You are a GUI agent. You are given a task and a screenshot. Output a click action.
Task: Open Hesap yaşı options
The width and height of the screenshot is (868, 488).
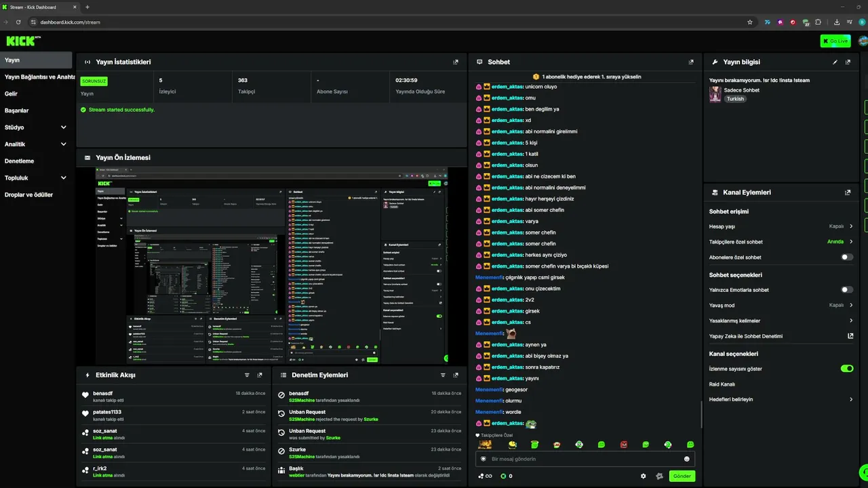[x=781, y=226]
